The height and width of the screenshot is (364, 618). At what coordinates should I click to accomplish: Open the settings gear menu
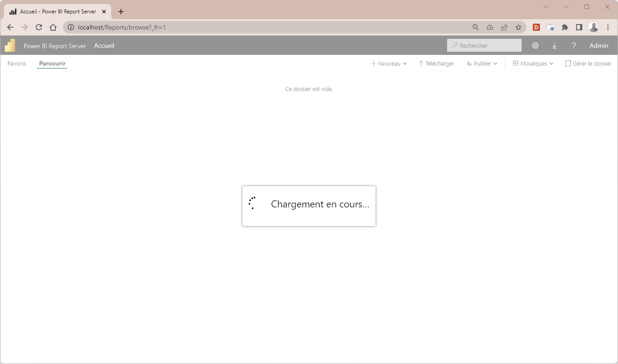[x=535, y=45]
